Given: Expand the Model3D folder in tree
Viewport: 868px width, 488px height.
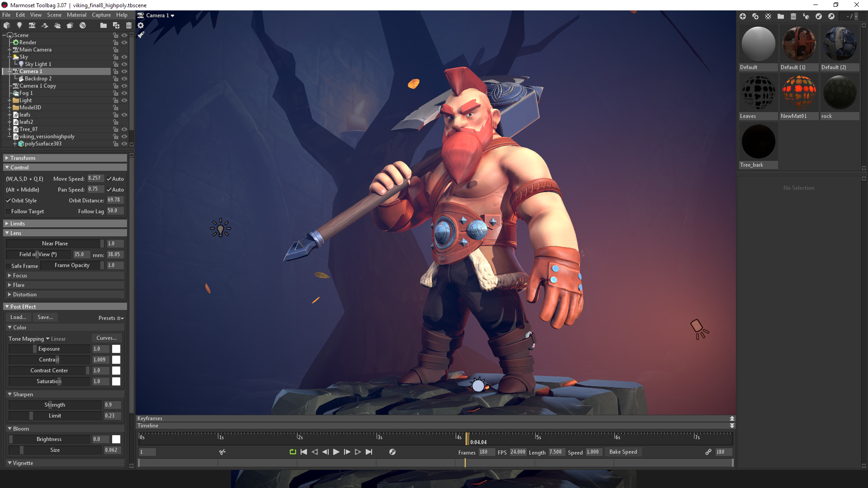Looking at the screenshot, I should [x=9, y=108].
